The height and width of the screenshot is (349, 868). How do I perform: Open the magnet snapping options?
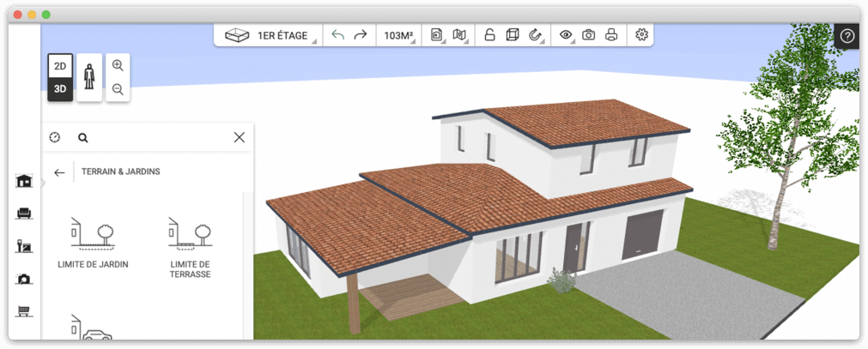[x=535, y=35]
